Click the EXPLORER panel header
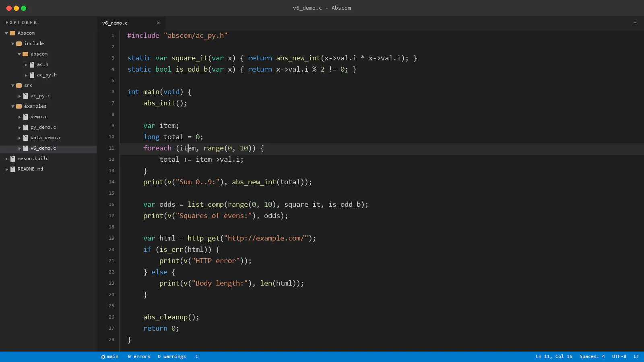This screenshot has height=362, width=644. pos(21,23)
